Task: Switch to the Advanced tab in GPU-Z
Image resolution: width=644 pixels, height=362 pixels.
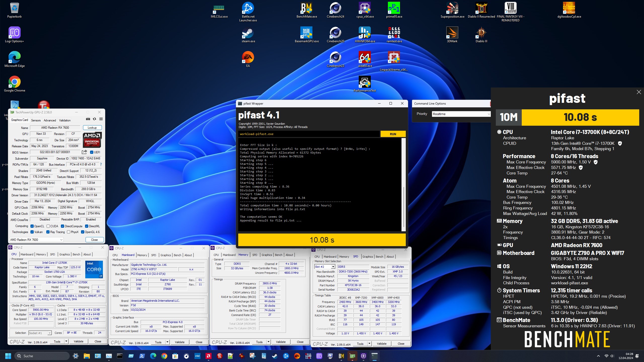Action: 50,120
